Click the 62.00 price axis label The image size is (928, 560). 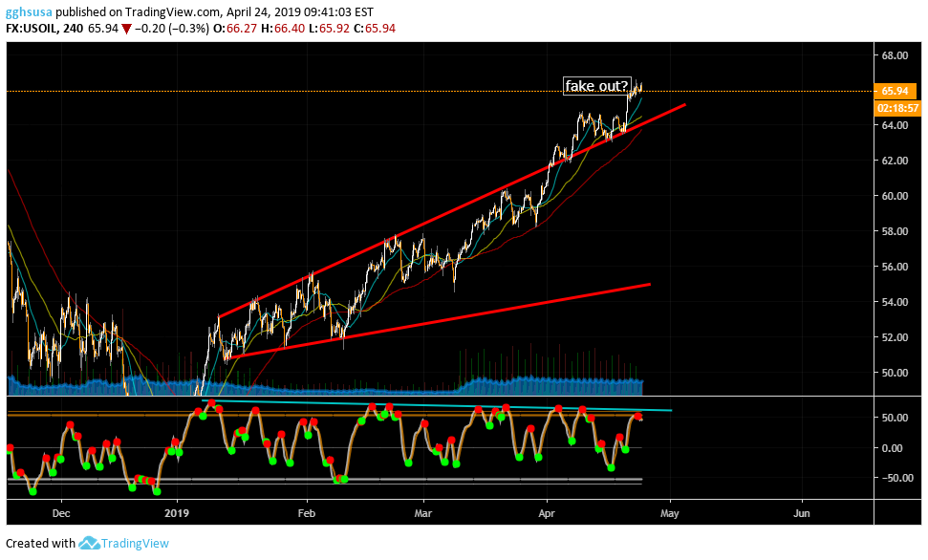pos(895,161)
